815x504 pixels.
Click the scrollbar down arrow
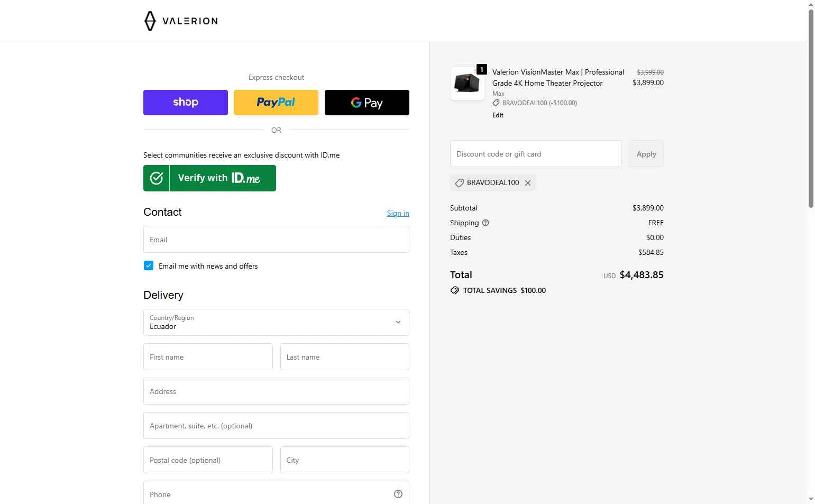(x=811, y=499)
